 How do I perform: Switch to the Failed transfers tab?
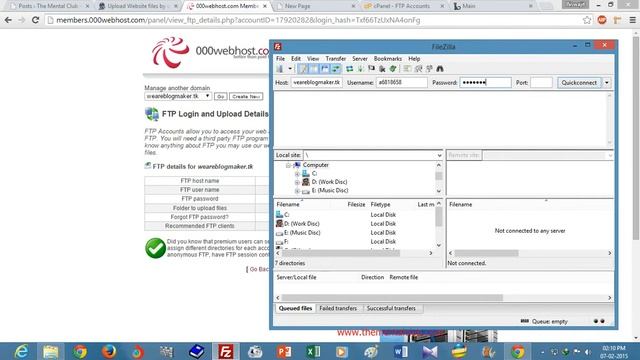click(x=338, y=309)
